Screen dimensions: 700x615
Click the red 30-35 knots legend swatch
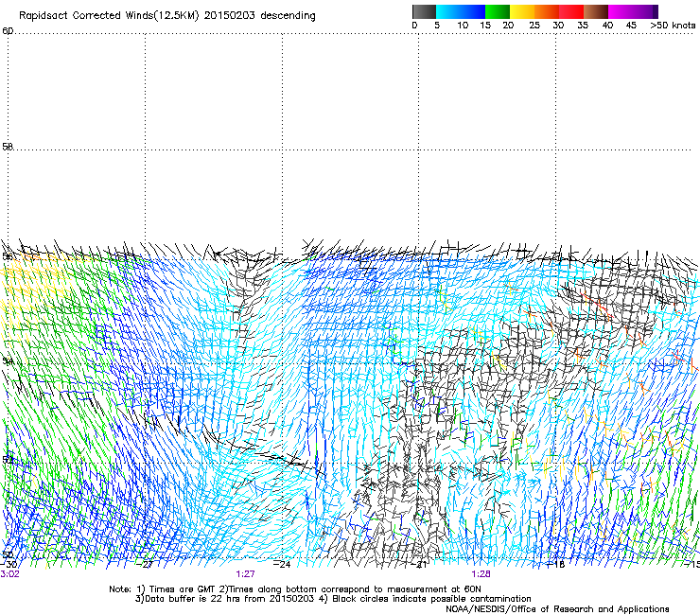click(571, 11)
